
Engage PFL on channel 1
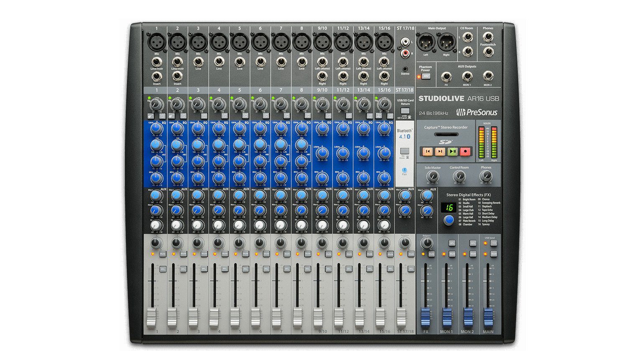click(x=163, y=269)
